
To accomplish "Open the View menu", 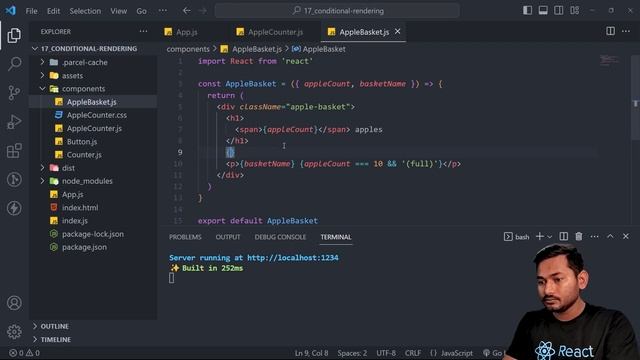I will [x=118, y=11].
